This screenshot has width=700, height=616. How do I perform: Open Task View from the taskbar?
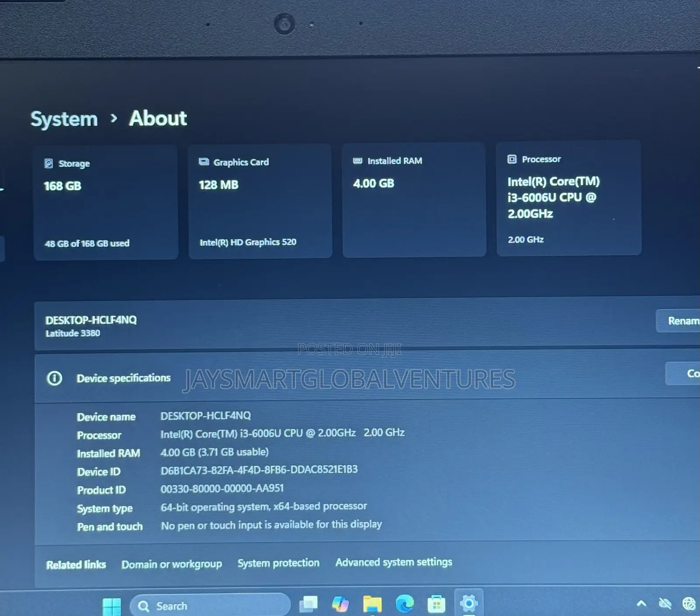308,605
